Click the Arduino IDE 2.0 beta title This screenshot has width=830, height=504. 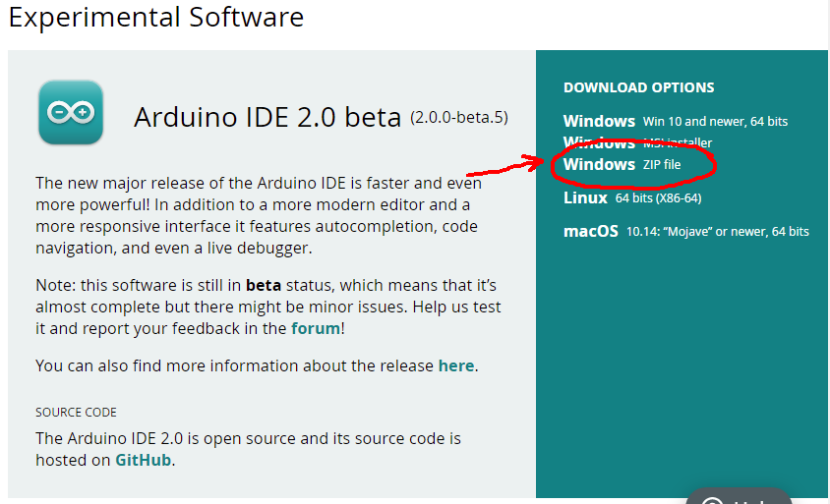point(267,117)
